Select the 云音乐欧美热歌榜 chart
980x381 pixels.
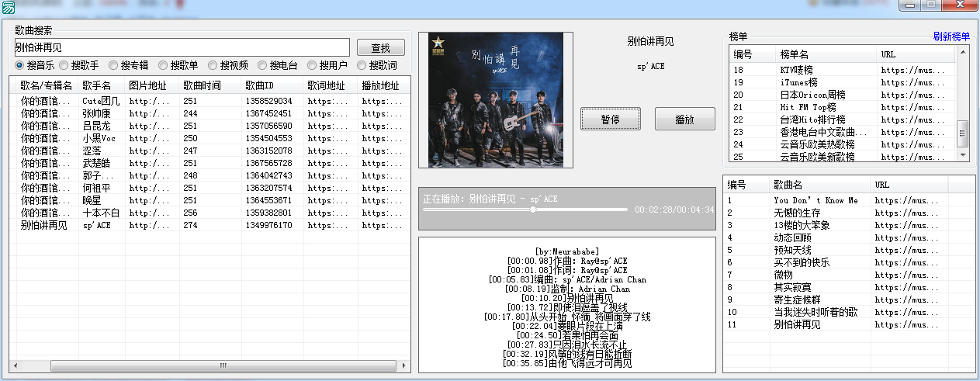click(x=843, y=144)
